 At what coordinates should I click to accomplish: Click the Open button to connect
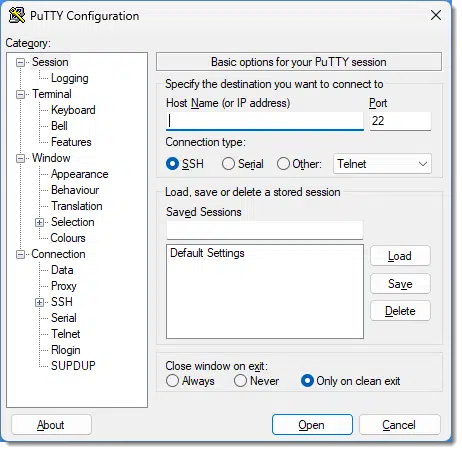coord(312,425)
